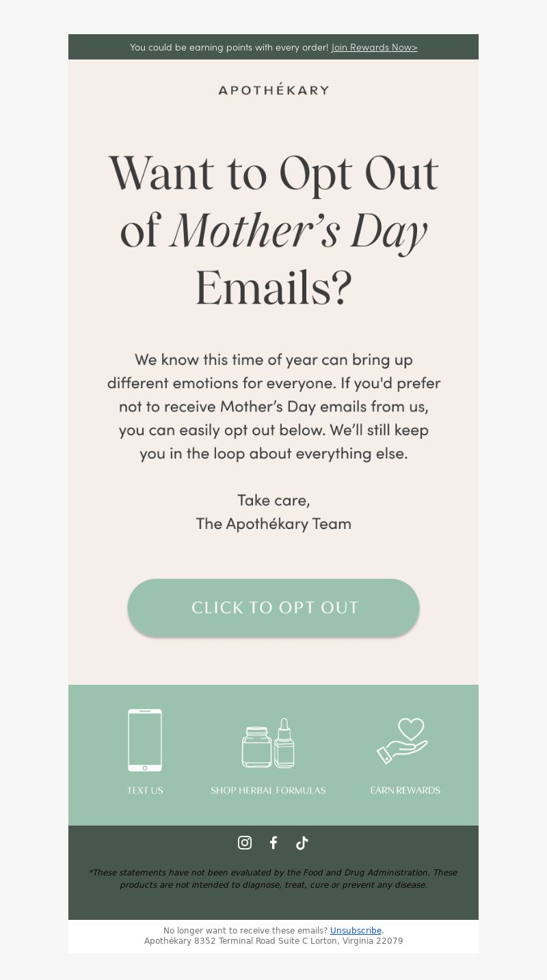Screen dimensions: 547x980
Task: Click the paragraph about different emotions
Action: pos(273,407)
